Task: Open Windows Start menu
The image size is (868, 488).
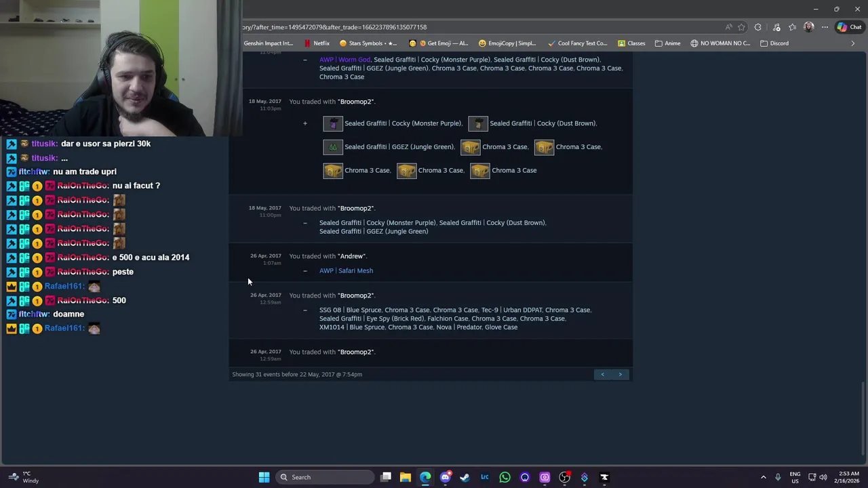Action: pos(264,477)
